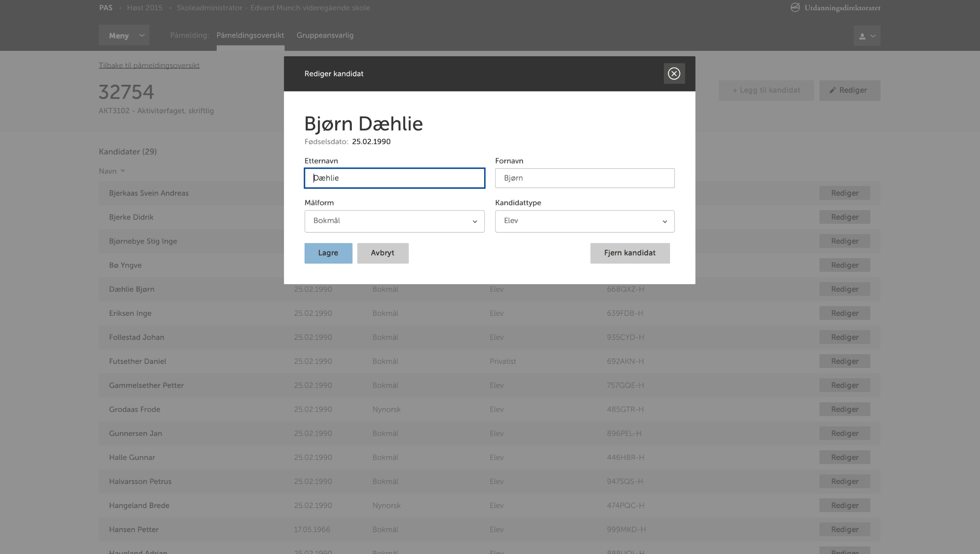Image resolution: width=980 pixels, height=554 pixels.
Task: Click Nynorsk cell in Grodaas Frode row
Action: click(386, 409)
